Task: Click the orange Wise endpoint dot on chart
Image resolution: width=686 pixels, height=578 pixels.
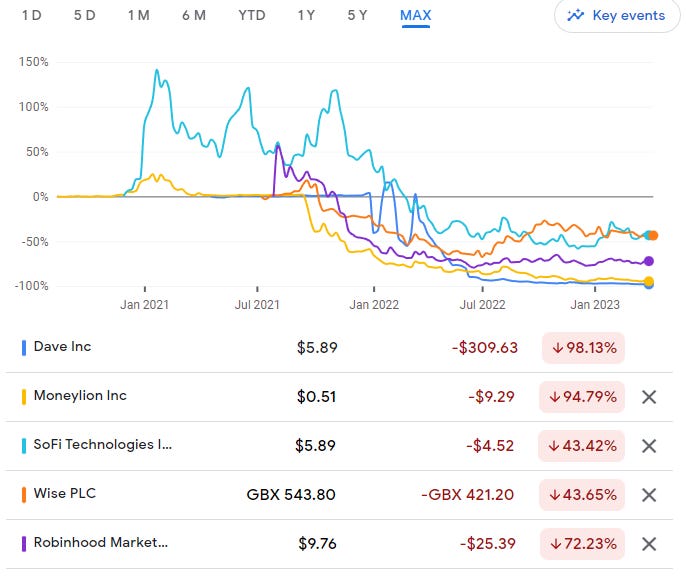Action: click(653, 235)
